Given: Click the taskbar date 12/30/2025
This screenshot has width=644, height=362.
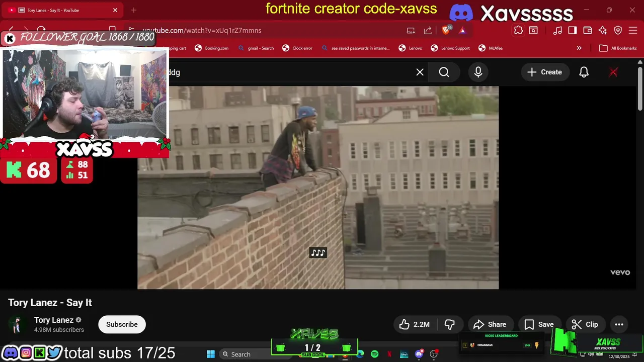Looking at the screenshot, I should coord(619,356).
